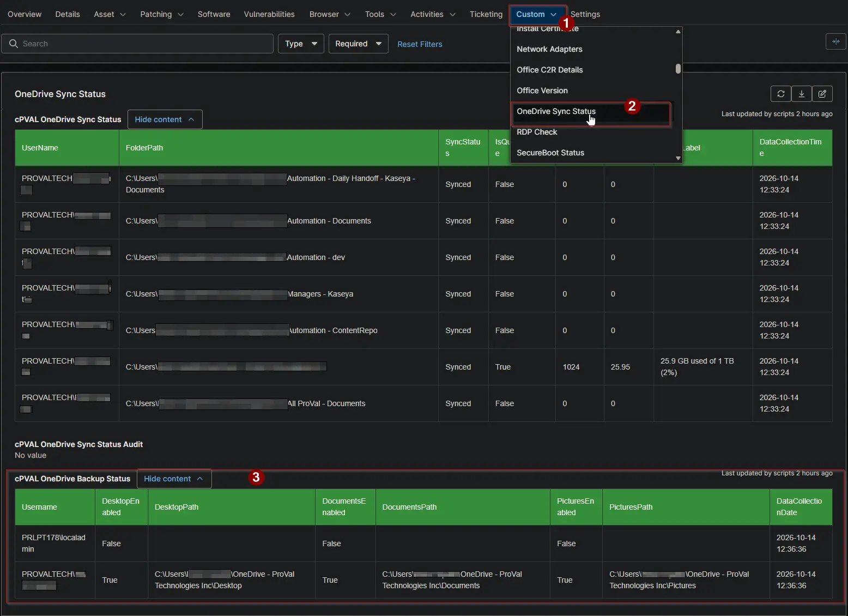Focus the Search input field
848x616 pixels.
tap(137, 44)
